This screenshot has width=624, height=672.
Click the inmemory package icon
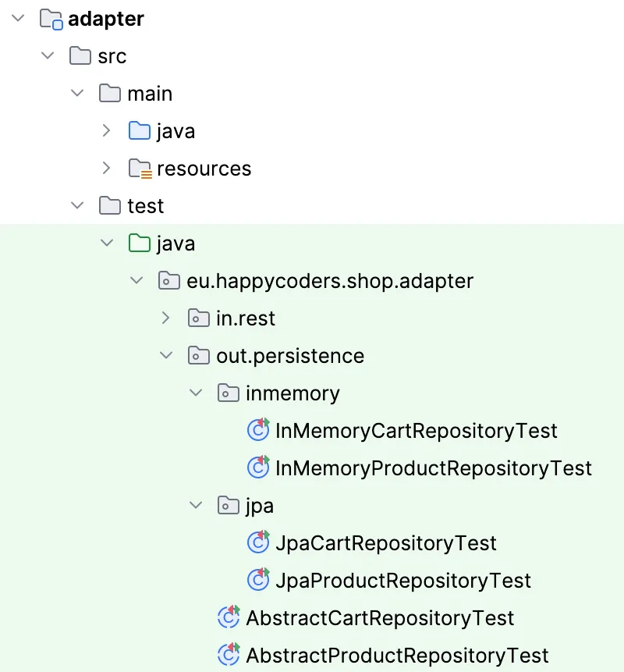click(228, 393)
